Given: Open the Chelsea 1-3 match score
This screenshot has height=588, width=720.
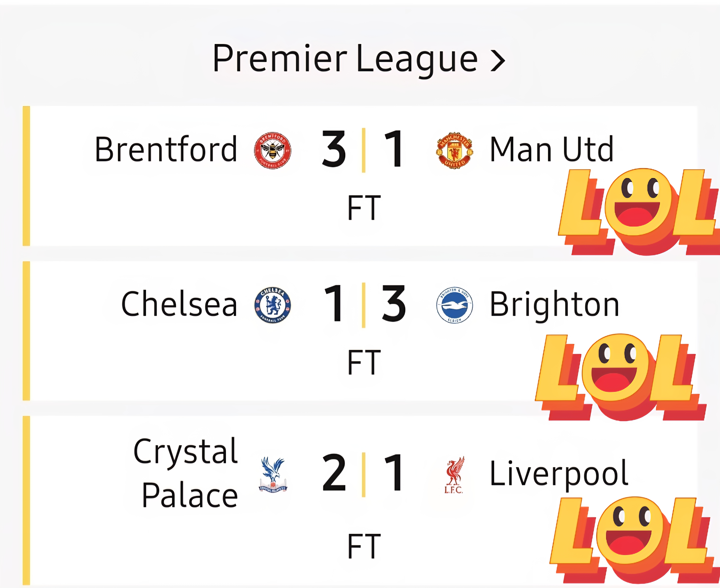Looking at the screenshot, I should (x=364, y=304).
